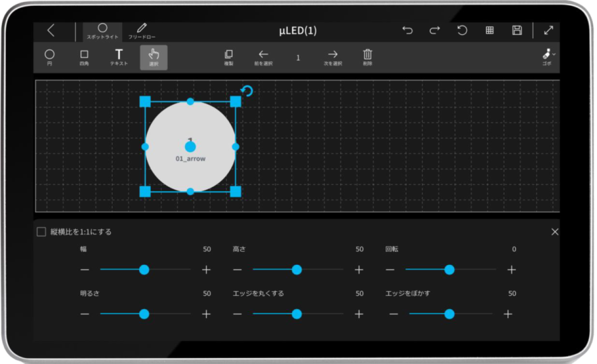Activate the 選択 selection tool
The height and width of the screenshot is (364, 597).
tap(154, 57)
